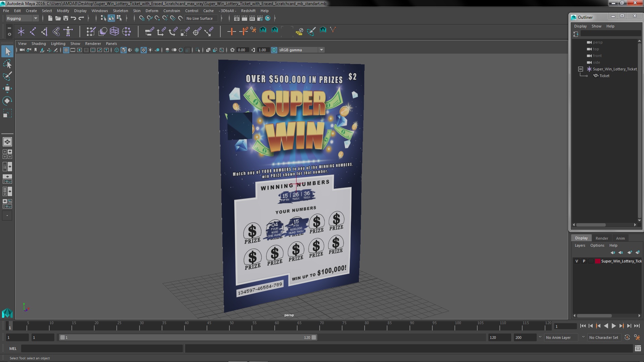Image resolution: width=644 pixels, height=362 pixels.
Task: Play the animation forwards
Action: coord(613,326)
